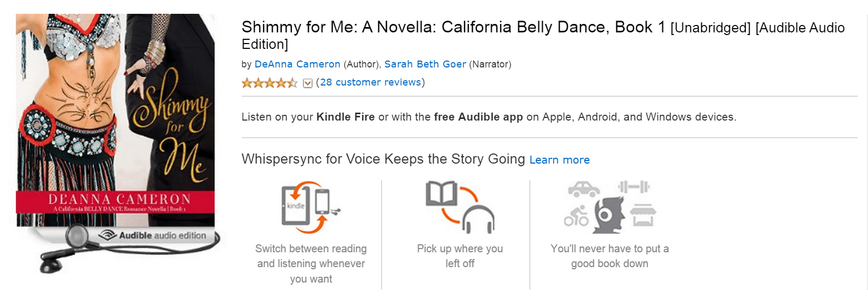
Task: Click the gray storefront icon
Action: [x=643, y=215]
